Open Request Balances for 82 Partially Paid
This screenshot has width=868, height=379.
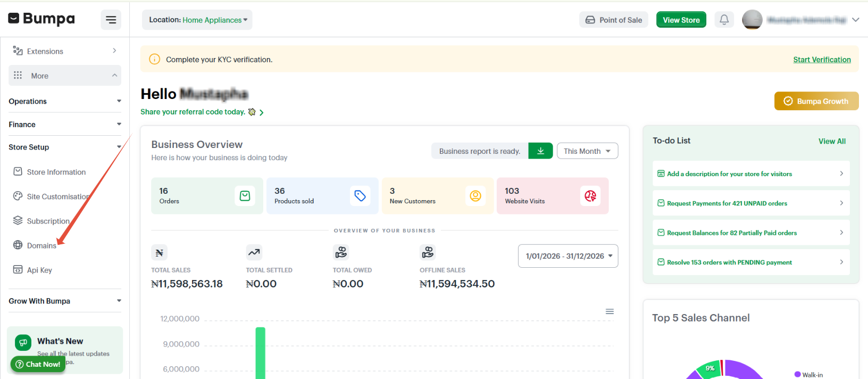751,233
